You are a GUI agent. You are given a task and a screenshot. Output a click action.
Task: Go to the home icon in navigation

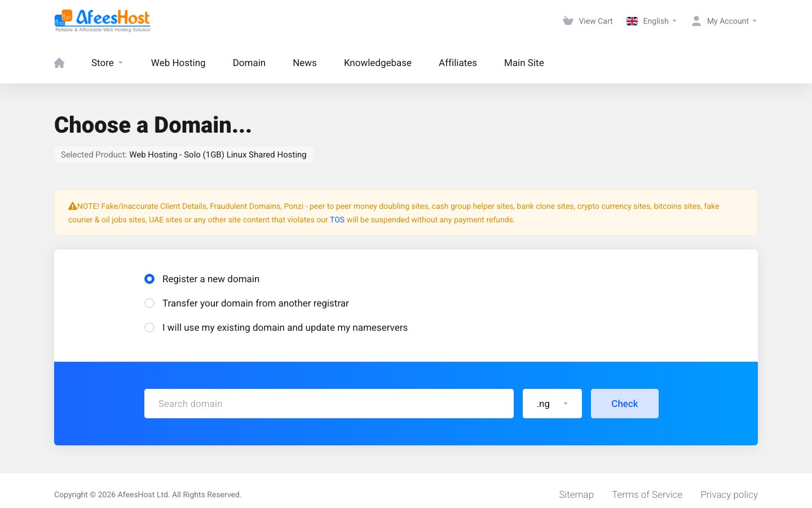(59, 63)
